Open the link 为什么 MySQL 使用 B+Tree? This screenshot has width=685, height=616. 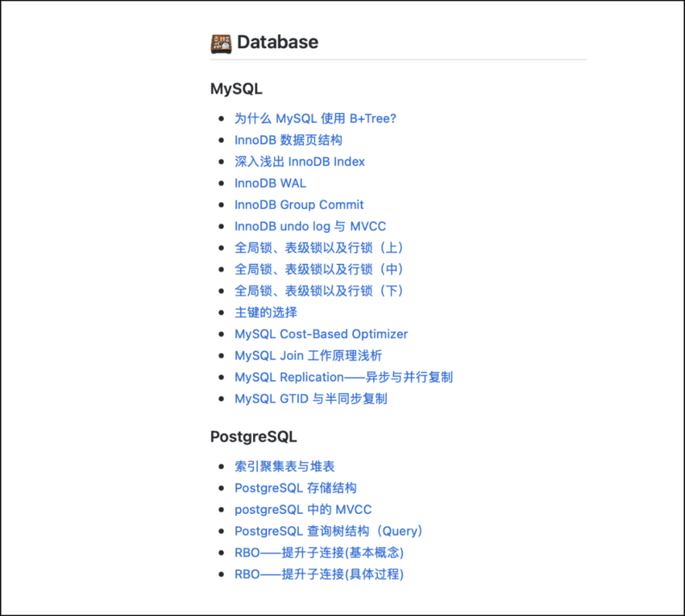(315, 119)
